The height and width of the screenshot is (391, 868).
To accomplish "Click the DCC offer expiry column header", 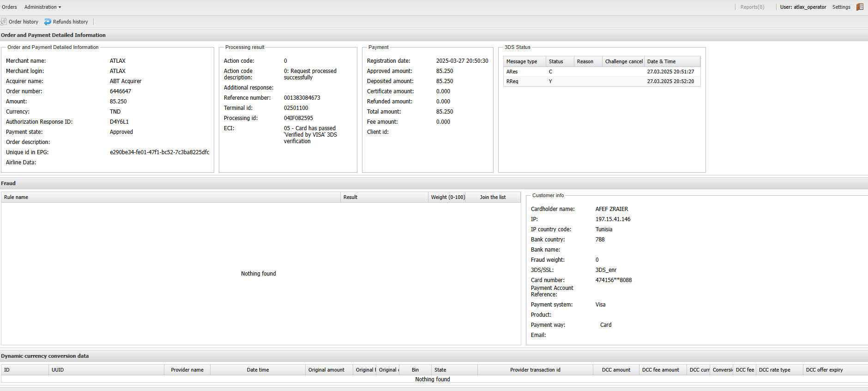I will [x=824, y=370].
